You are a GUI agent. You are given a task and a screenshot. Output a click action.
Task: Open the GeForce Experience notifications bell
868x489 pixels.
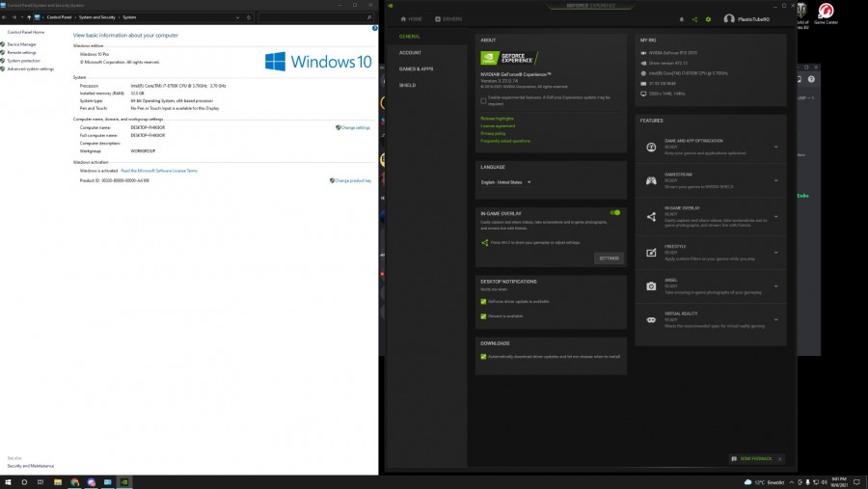click(681, 19)
